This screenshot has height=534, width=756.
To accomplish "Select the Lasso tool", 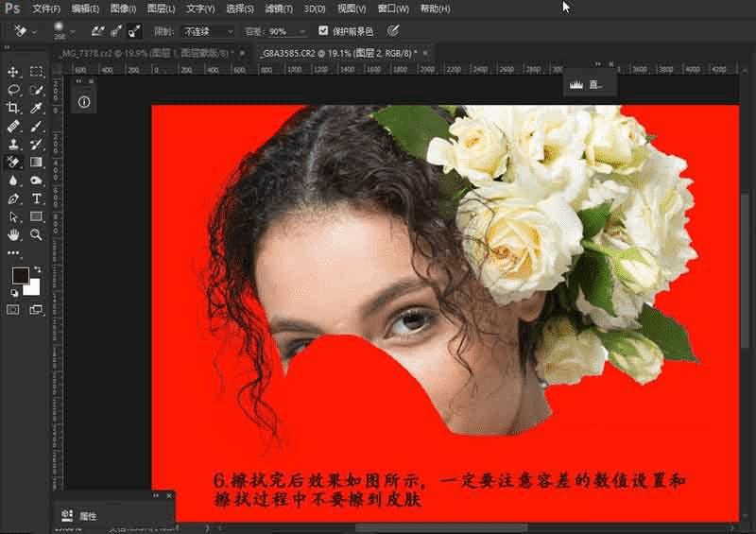I will tap(14, 90).
